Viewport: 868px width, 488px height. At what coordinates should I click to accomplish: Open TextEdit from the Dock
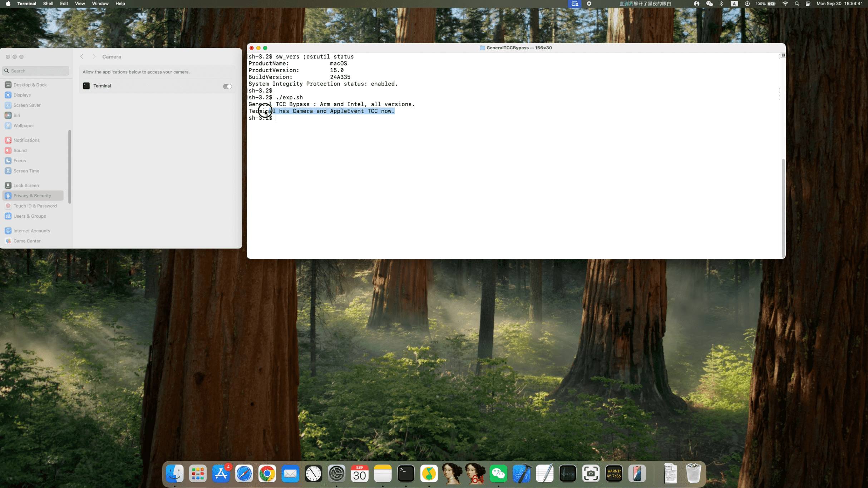point(544,474)
